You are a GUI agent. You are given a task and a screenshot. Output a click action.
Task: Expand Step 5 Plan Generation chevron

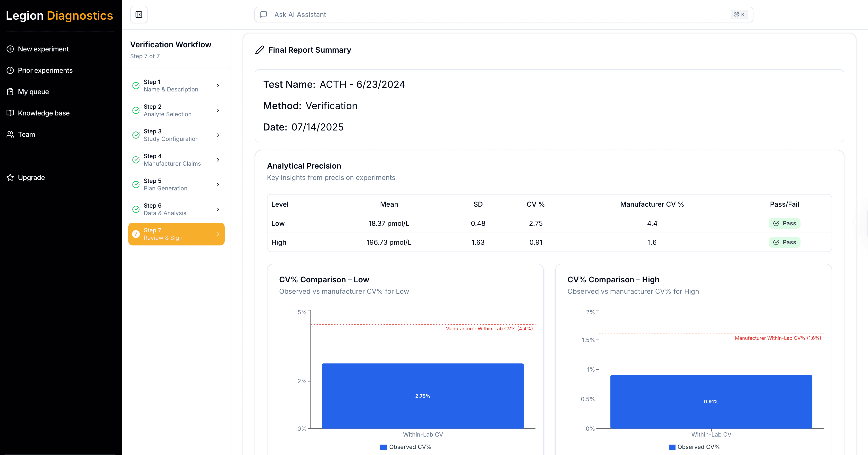point(218,185)
